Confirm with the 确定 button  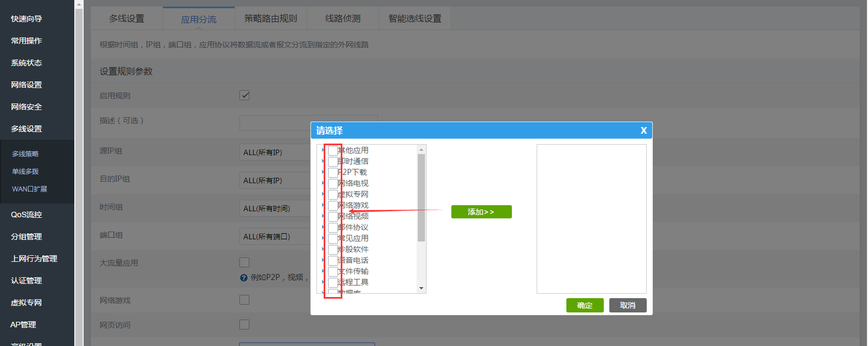pos(585,305)
